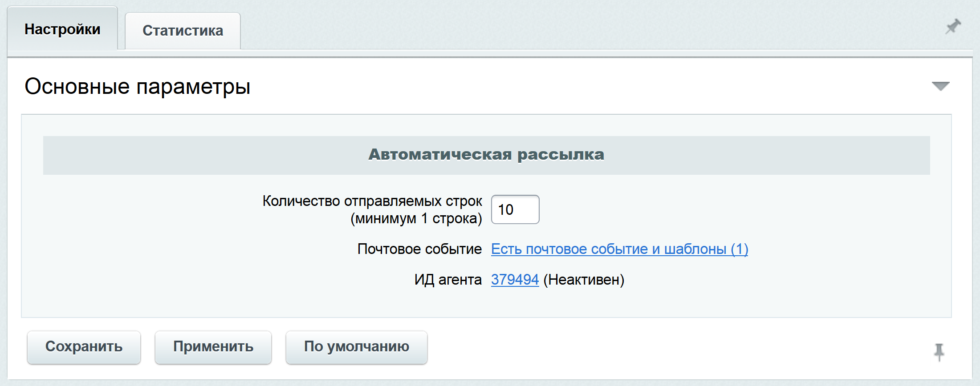Click empty tab strip area right of Статистика
The height and width of the screenshot is (386, 980).
pos(579,31)
